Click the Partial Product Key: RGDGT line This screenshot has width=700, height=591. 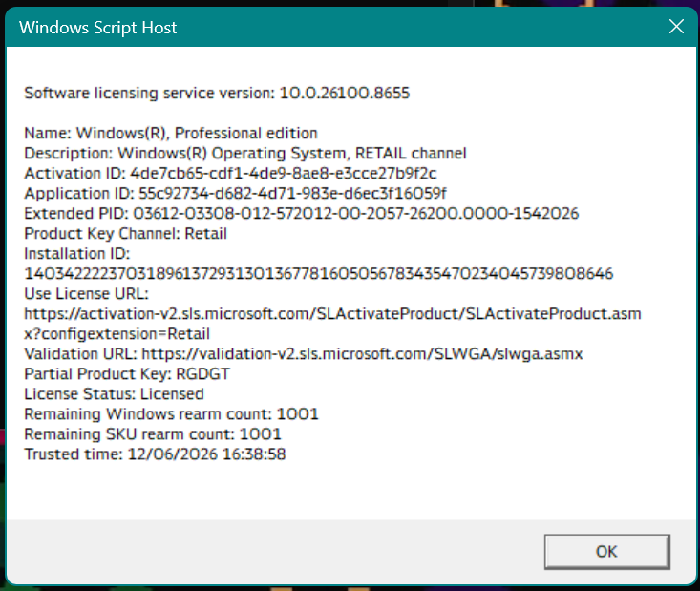(127, 373)
